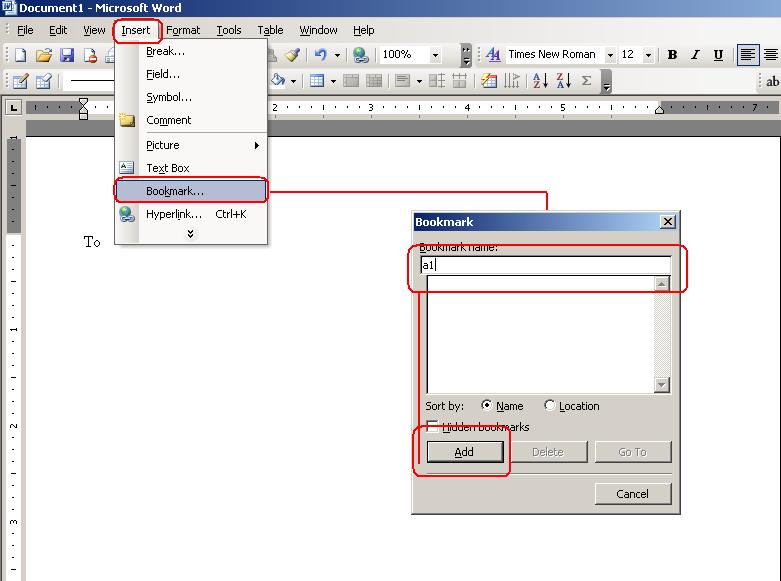Open the Table menu

(x=270, y=30)
